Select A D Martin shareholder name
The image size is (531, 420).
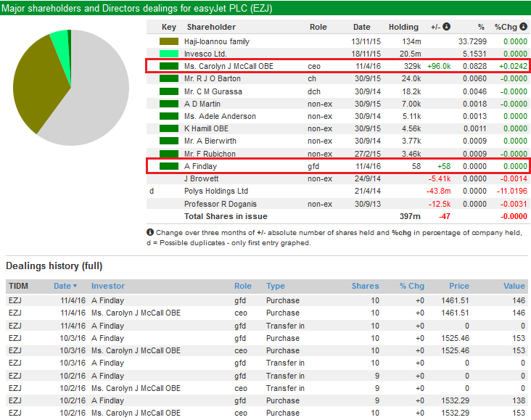[202, 104]
